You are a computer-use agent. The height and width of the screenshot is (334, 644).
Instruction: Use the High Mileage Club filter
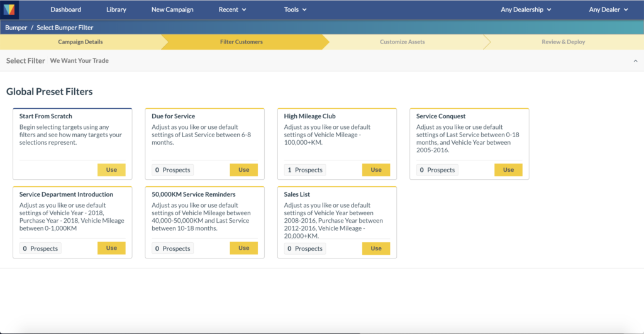376,170
